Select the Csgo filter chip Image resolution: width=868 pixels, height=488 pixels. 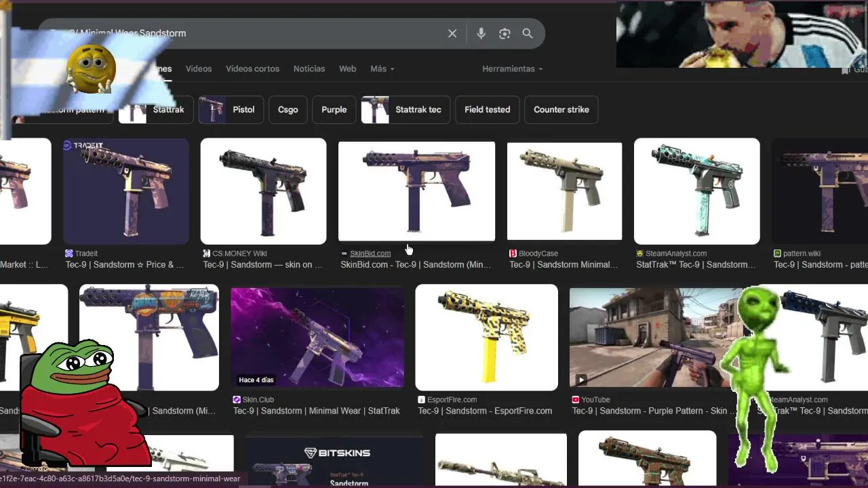(x=288, y=110)
